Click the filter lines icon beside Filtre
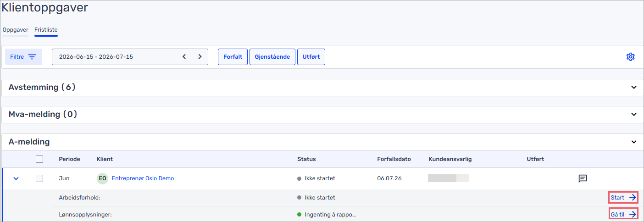The width and height of the screenshot is (644, 222). click(32, 57)
